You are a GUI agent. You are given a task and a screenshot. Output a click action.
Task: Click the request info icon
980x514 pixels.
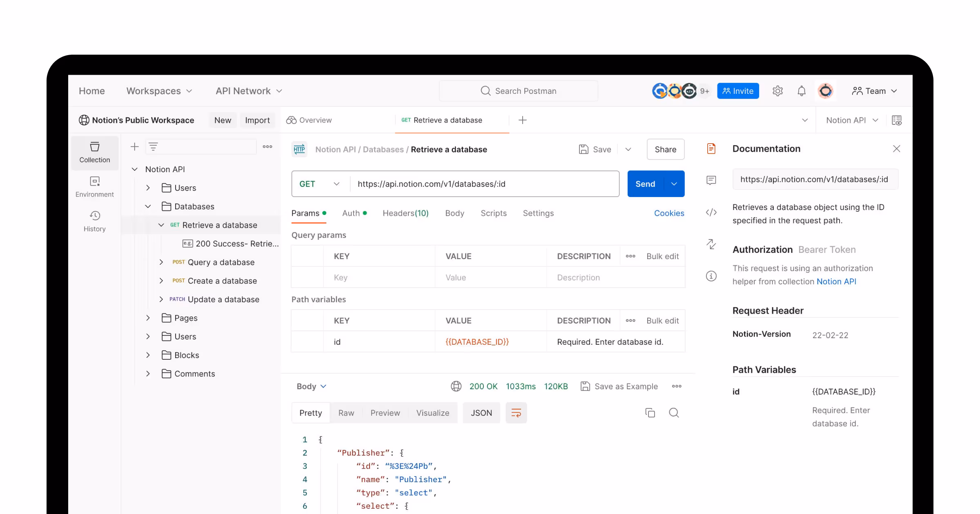tap(711, 276)
